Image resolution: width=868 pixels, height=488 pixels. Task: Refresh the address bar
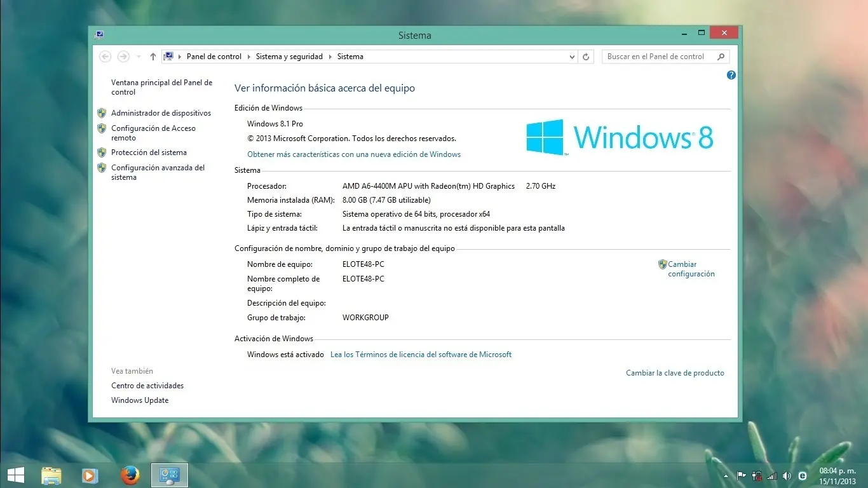587,57
